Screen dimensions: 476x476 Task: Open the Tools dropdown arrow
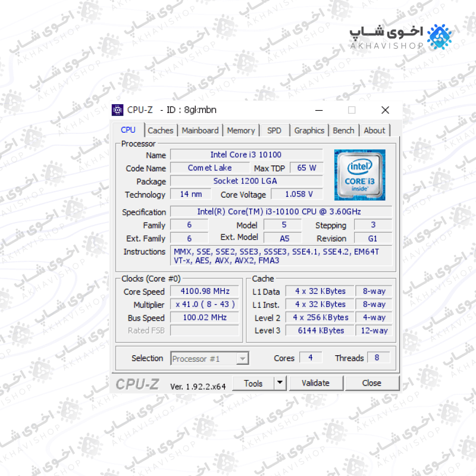280,383
